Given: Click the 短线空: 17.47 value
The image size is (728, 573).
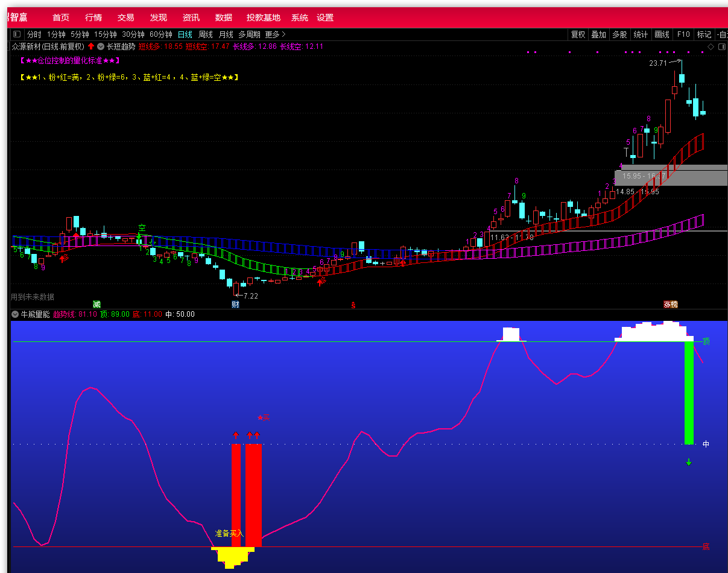Looking at the screenshot, I should (207, 46).
